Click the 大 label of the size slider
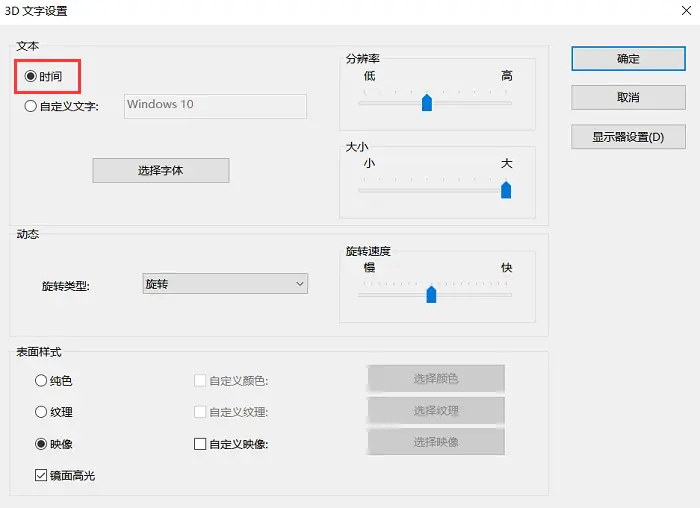This screenshot has height=508, width=700. point(507,163)
